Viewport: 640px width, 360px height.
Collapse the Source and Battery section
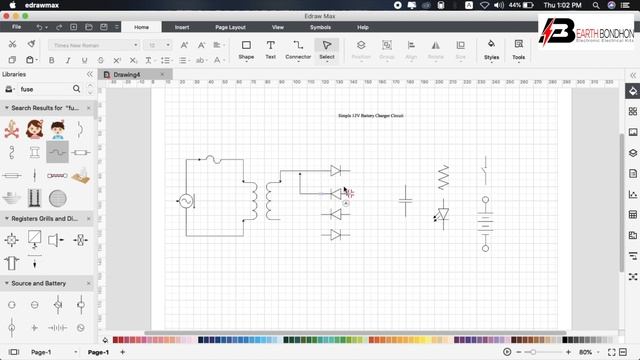(7, 283)
